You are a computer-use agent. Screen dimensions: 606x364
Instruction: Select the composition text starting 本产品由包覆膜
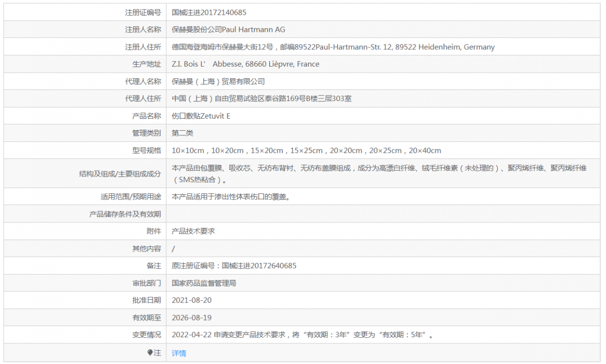[x=379, y=174]
